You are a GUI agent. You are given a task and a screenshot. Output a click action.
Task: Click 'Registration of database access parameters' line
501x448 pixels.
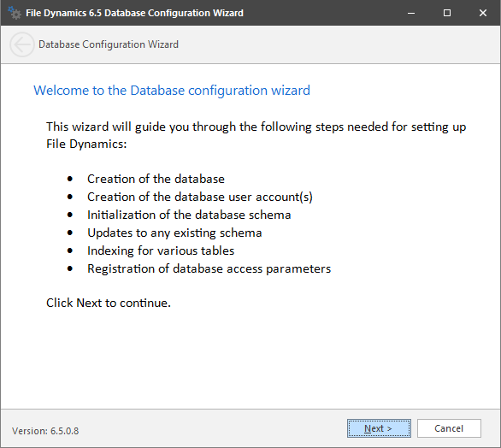click(209, 268)
